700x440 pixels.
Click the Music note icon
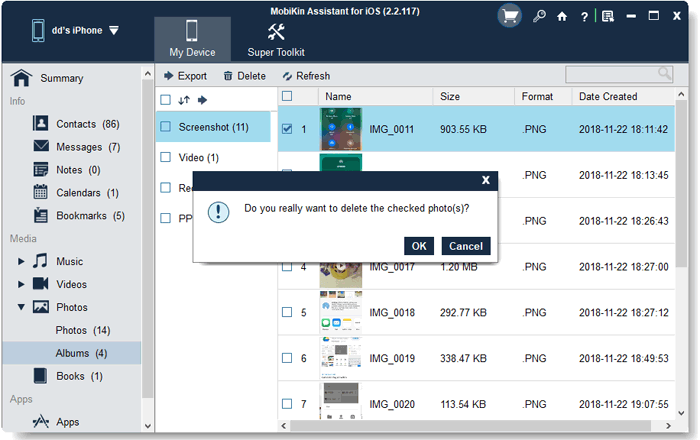[x=40, y=261]
